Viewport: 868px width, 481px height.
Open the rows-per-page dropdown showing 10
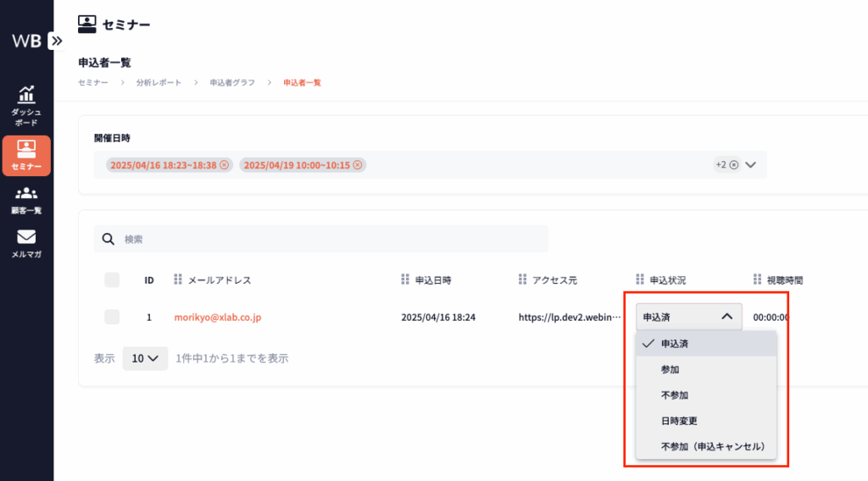[x=143, y=358]
